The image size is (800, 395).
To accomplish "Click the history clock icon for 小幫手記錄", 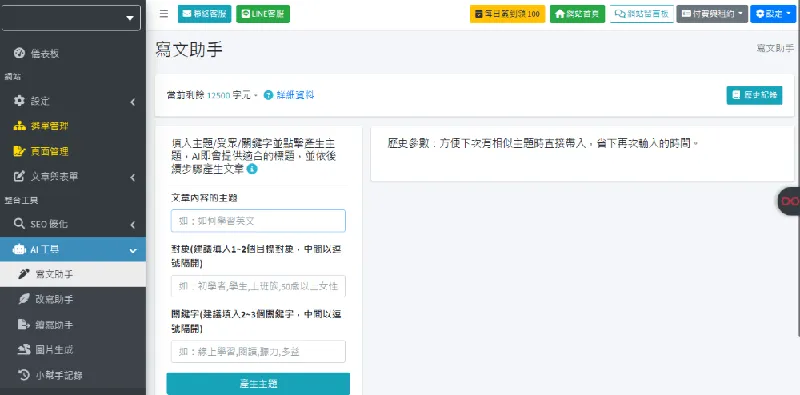I will click(24, 375).
